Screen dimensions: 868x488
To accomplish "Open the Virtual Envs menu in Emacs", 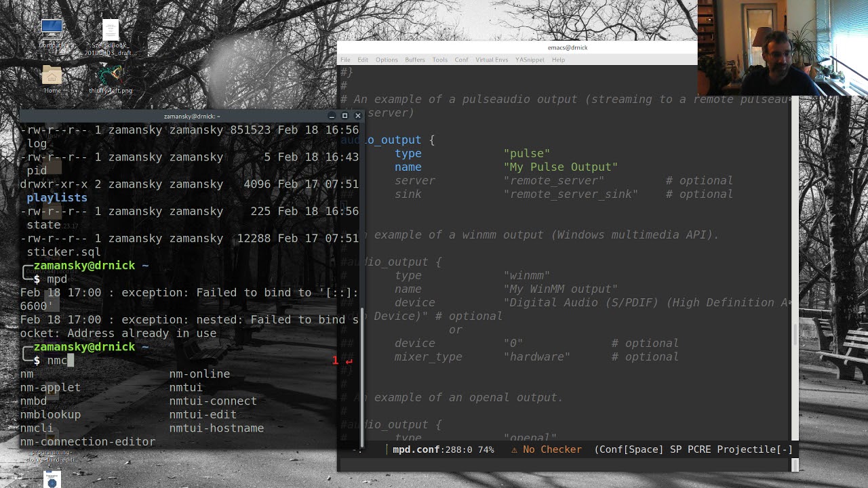I will (x=492, y=60).
